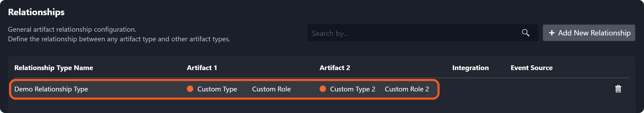The height and width of the screenshot is (113, 644).
Task: Click the plus icon on Add New Relationship
Action: (552, 33)
